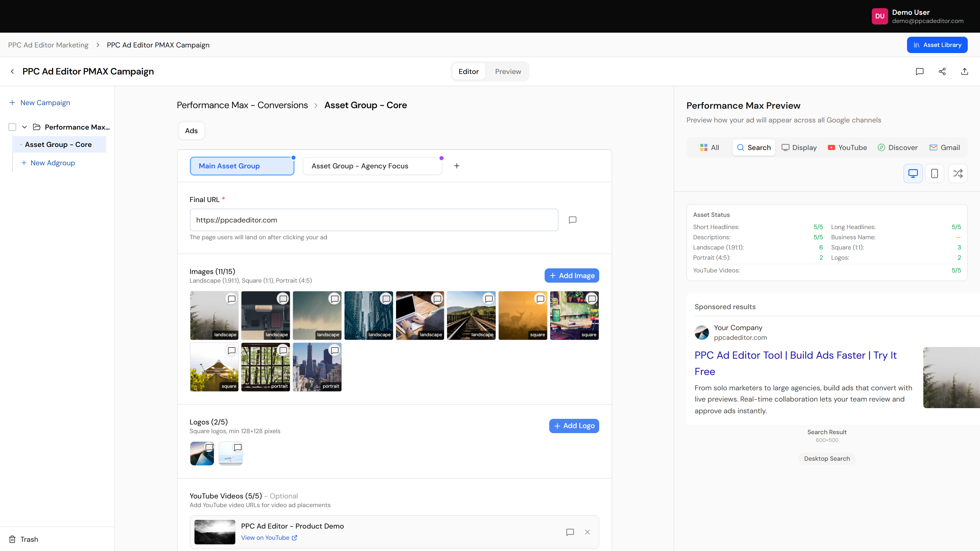Select the railway tracks landscape thumbnail
The image size is (980, 551).
(471, 316)
